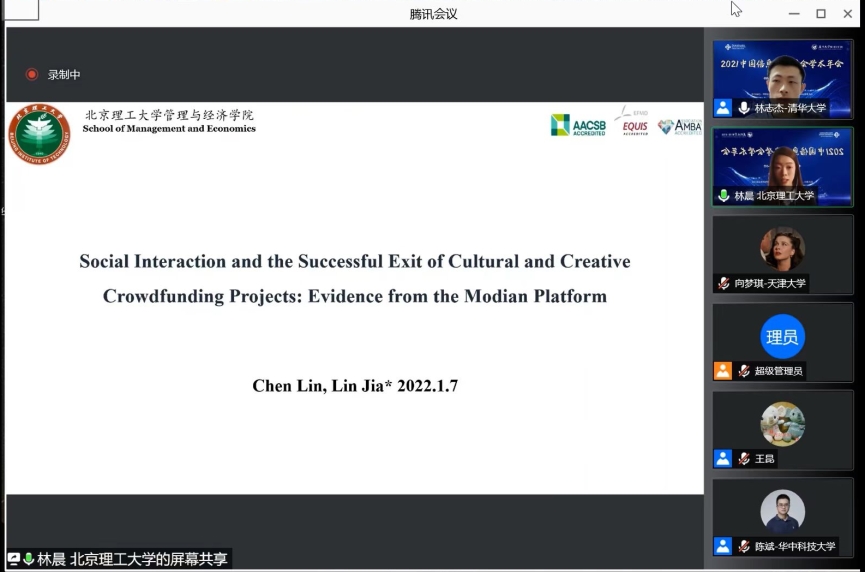
Task: Click the blue 理员 avatar circle
Action: [x=782, y=337]
